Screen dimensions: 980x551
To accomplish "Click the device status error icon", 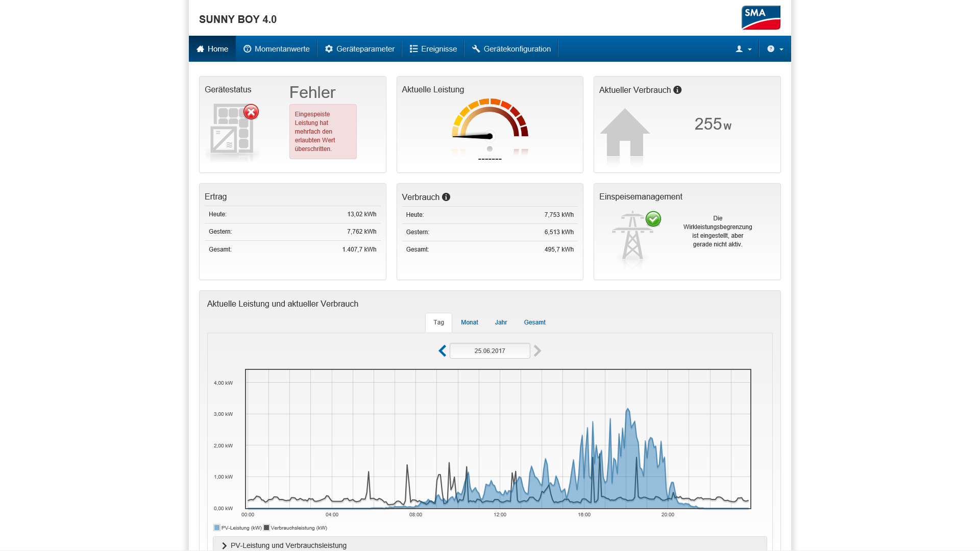I will click(x=251, y=112).
